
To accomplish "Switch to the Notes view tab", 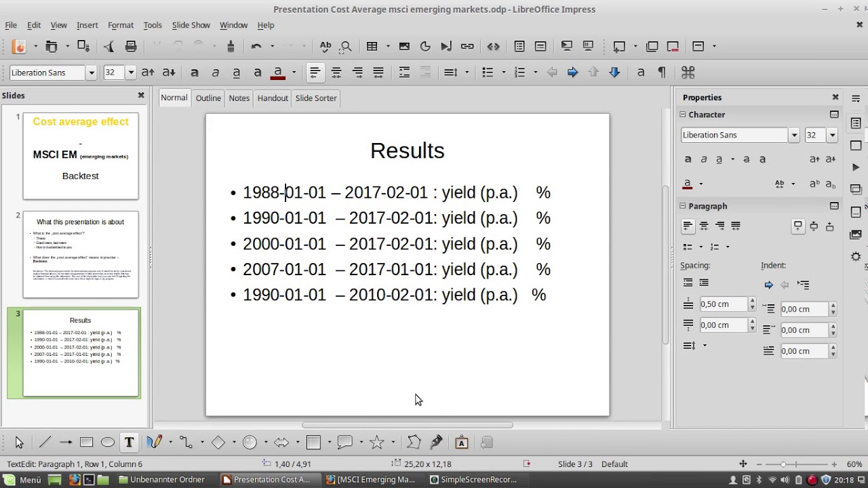I will click(x=239, y=98).
